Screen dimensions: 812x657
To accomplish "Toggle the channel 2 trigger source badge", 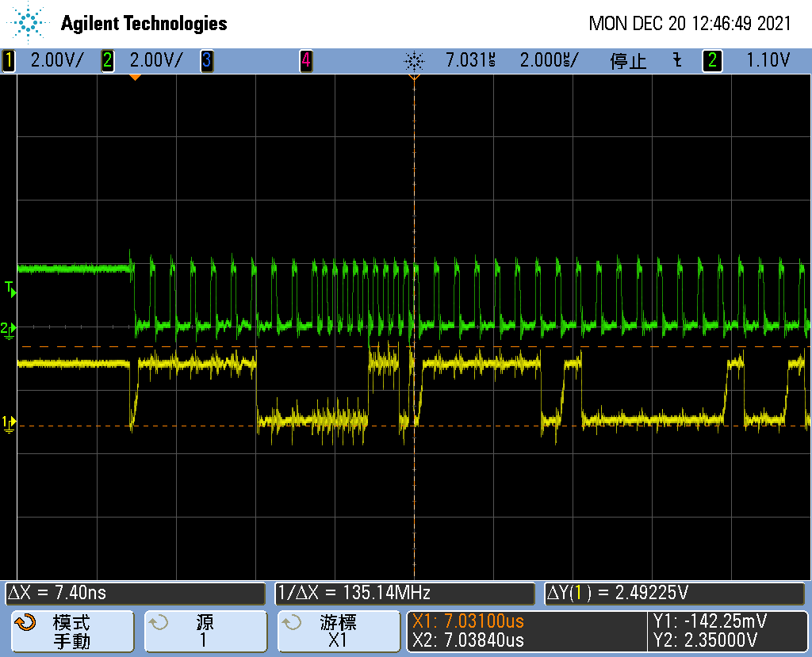I will click(x=711, y=61).
